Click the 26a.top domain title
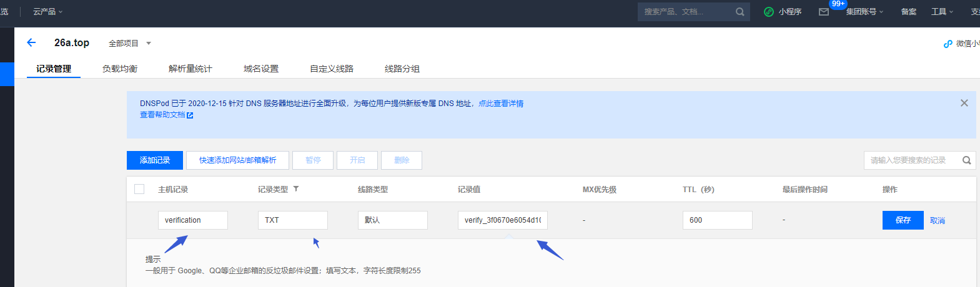This screenshot has width=980, height=287. pyautogui.click(x=72, y=42)
